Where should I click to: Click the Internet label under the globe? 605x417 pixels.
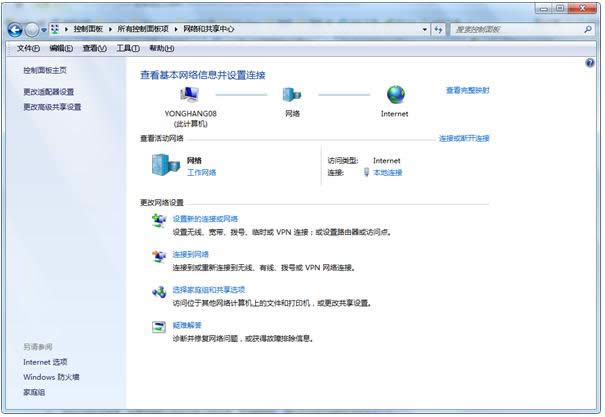click(394, 114)
